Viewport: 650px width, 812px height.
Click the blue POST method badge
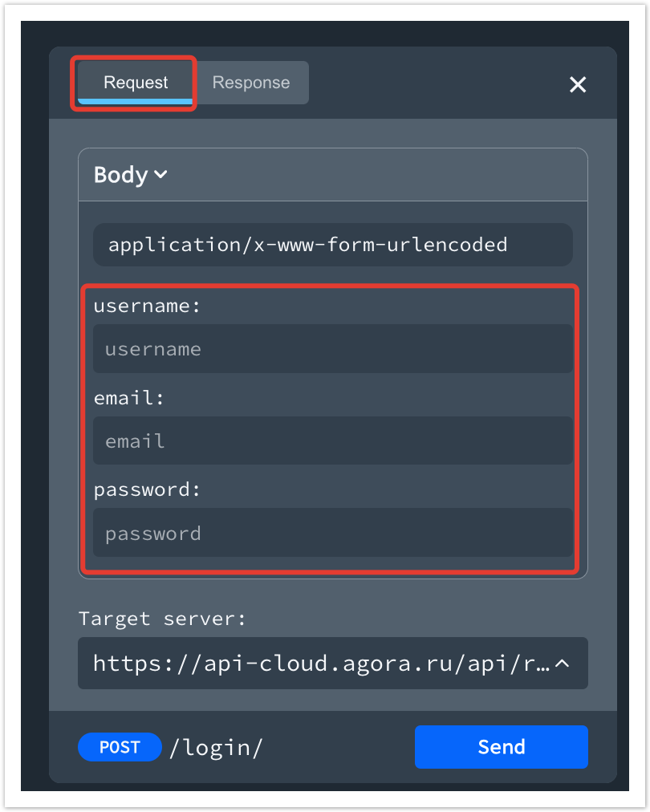[x=120, y=747]
